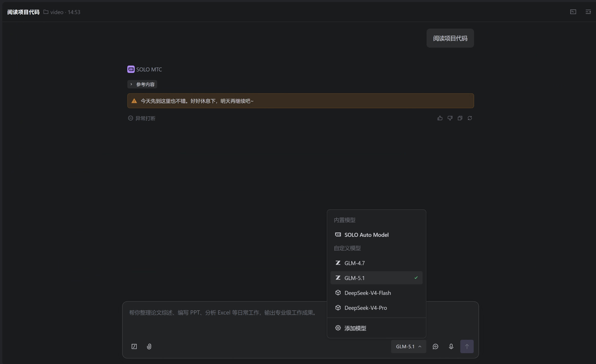The image size is (596, 364).
Task: Select the checked GLM-5.1 model entry
Action: pyautogui.click(x=376, y=278)
